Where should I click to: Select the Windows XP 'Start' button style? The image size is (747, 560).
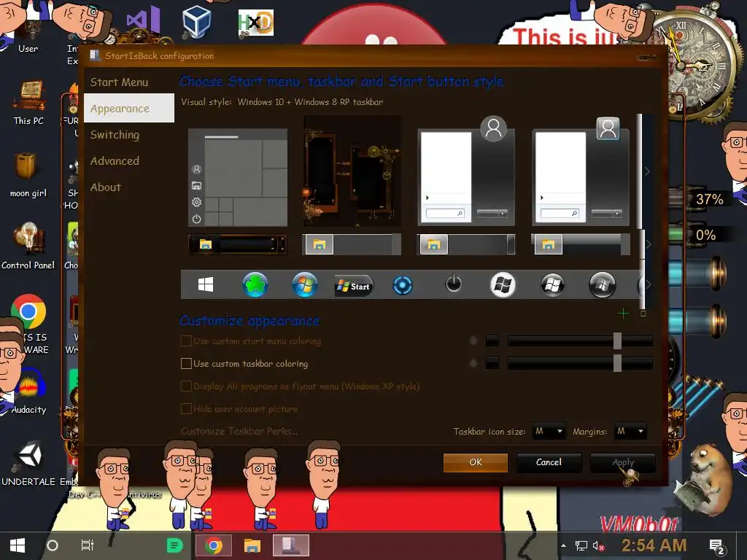(x=354, y=286)
